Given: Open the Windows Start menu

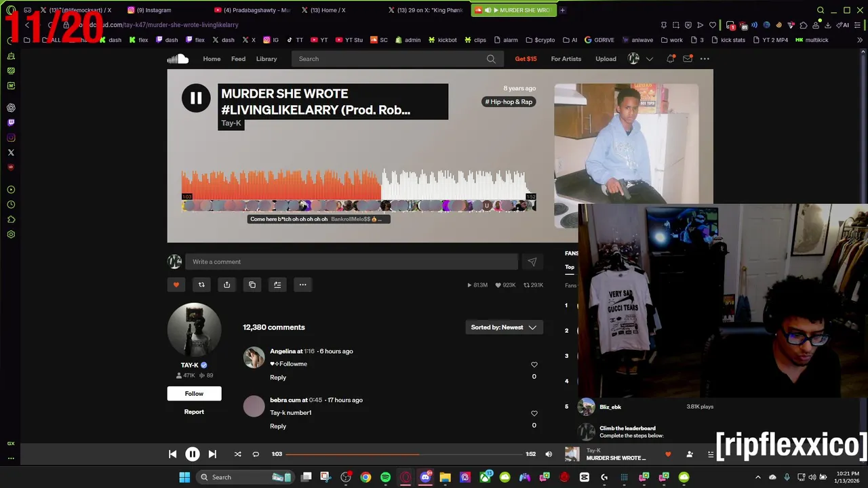Looking at the screenshot, I should coord(184,477).
